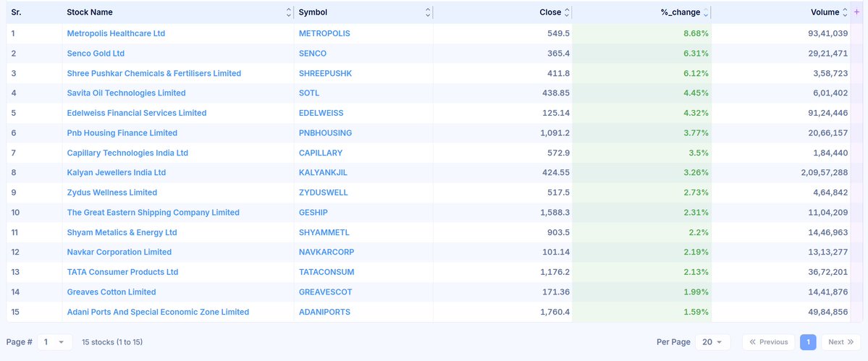Select the 1,84,440 volume cell
Screen dimensions: 868x361
(x=781, y=153)
